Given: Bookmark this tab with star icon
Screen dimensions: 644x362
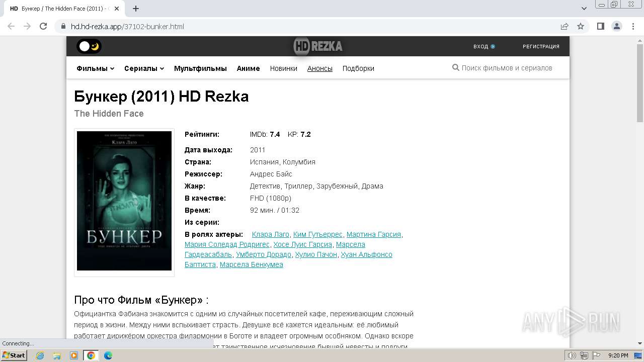Looking at the screenshot, I should tap(581, 26).
